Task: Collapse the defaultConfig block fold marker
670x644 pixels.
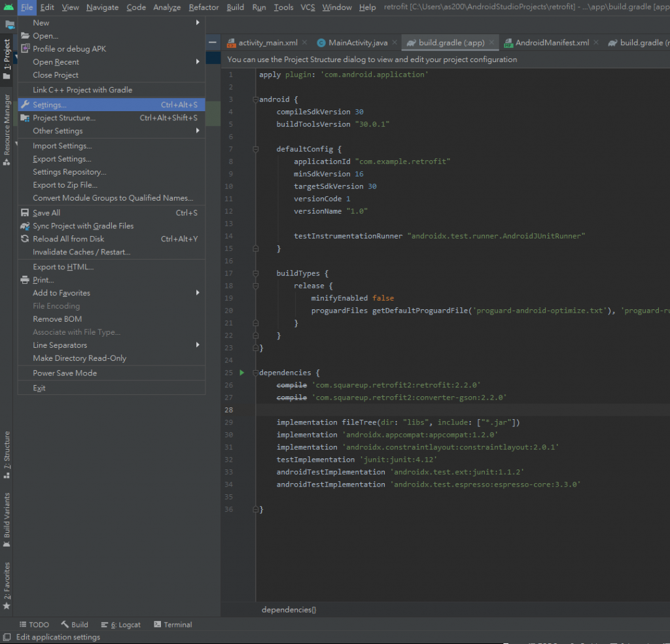Action: (x=256, y=148)
